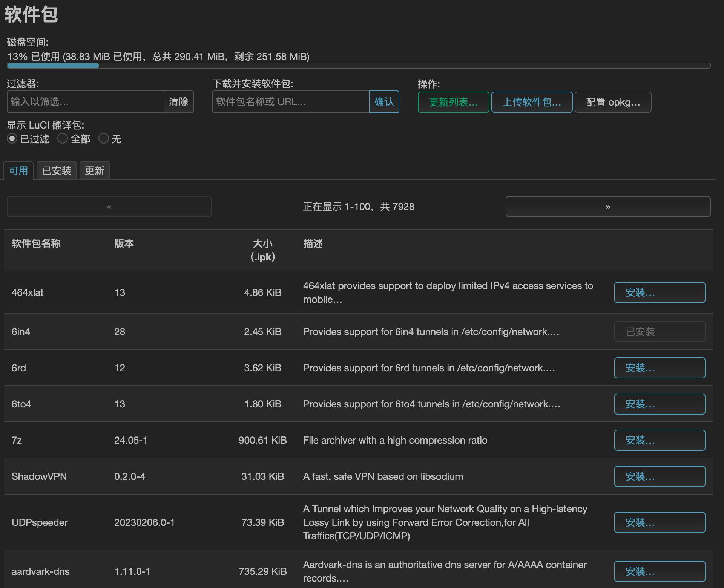Click the 上传软件包... button

coord(532,102)
